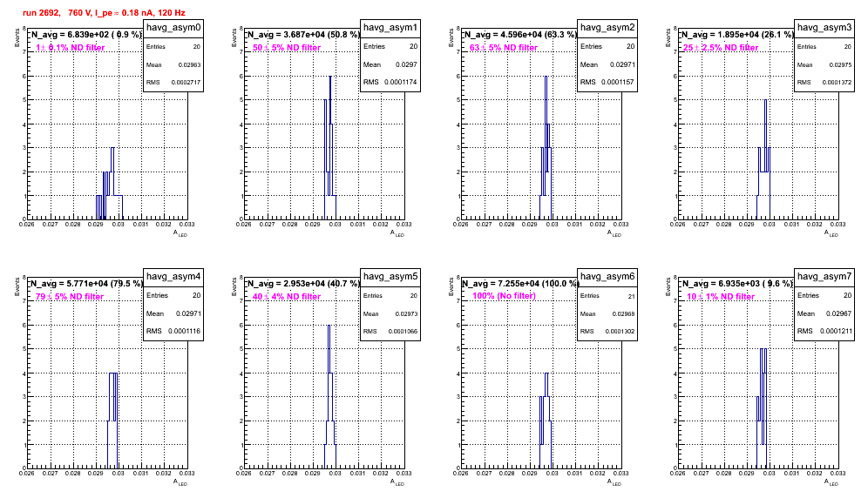Click the Mean value 0.02973

coord(406,313)
